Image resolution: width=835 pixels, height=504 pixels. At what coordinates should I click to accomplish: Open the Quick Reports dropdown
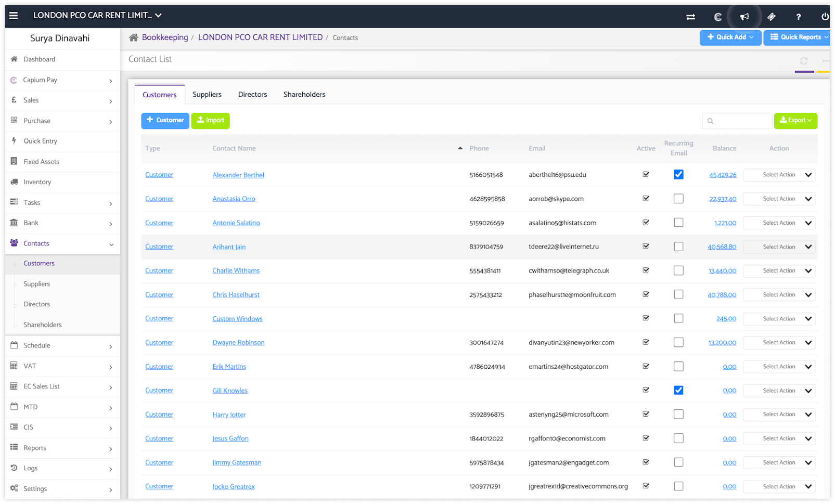coord(798,37)
